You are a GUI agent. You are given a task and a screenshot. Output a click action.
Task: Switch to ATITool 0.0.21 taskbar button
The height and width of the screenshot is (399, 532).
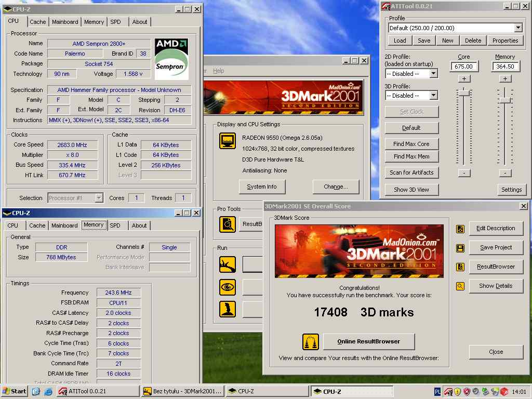click(97, 391)
